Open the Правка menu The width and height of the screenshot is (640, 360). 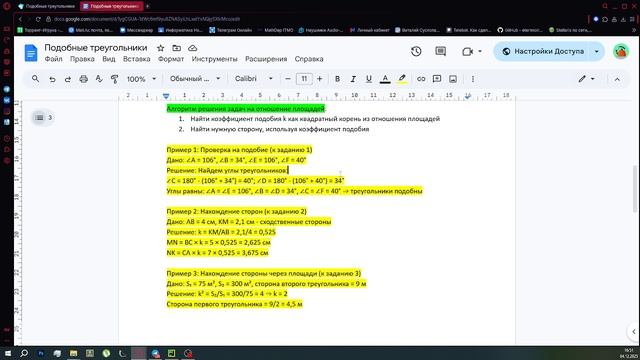point(82,59)
